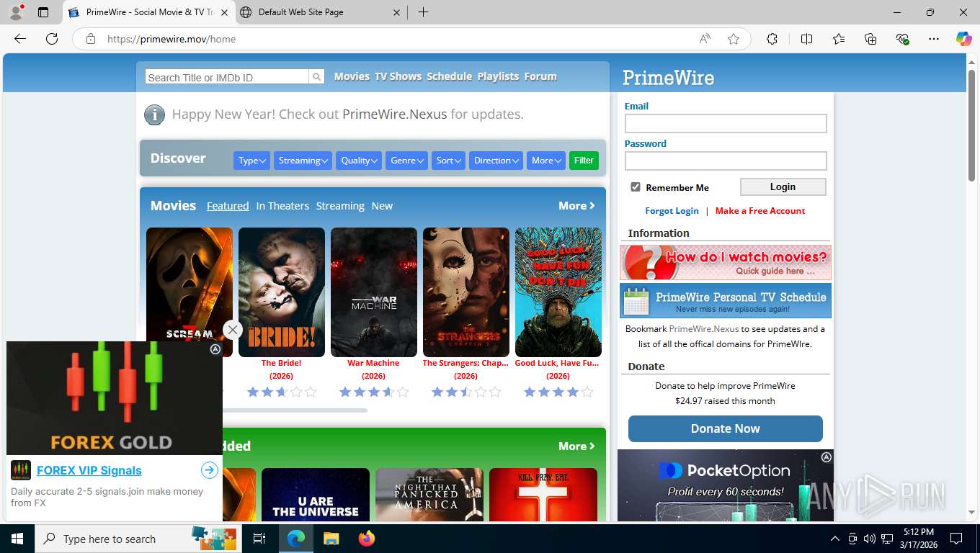Screen dimensions: 980x553
Task: Reload the page with refresh icon
Action: [x=52, y=39]
